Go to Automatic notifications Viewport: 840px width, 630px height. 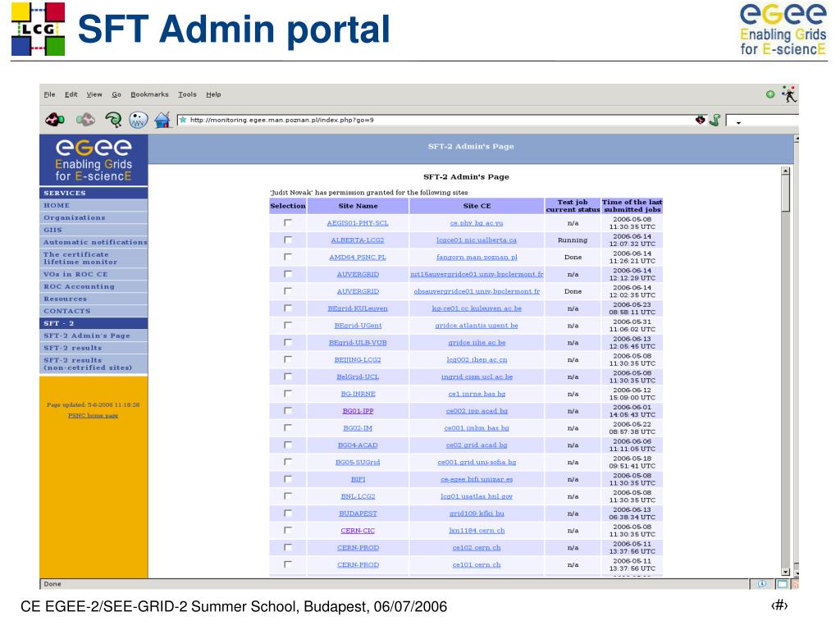point(95,242)
